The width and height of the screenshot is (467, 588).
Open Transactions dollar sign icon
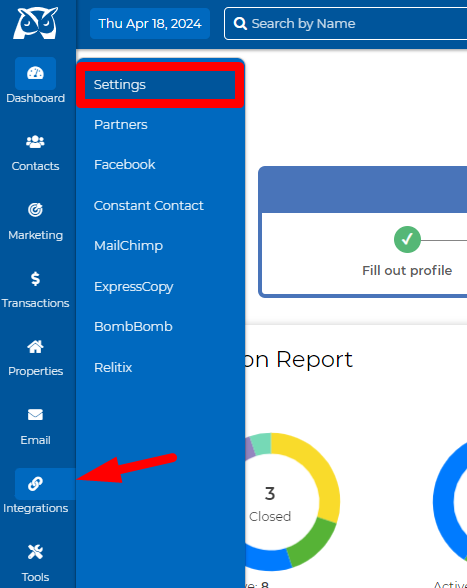click(x=35, y=279)
